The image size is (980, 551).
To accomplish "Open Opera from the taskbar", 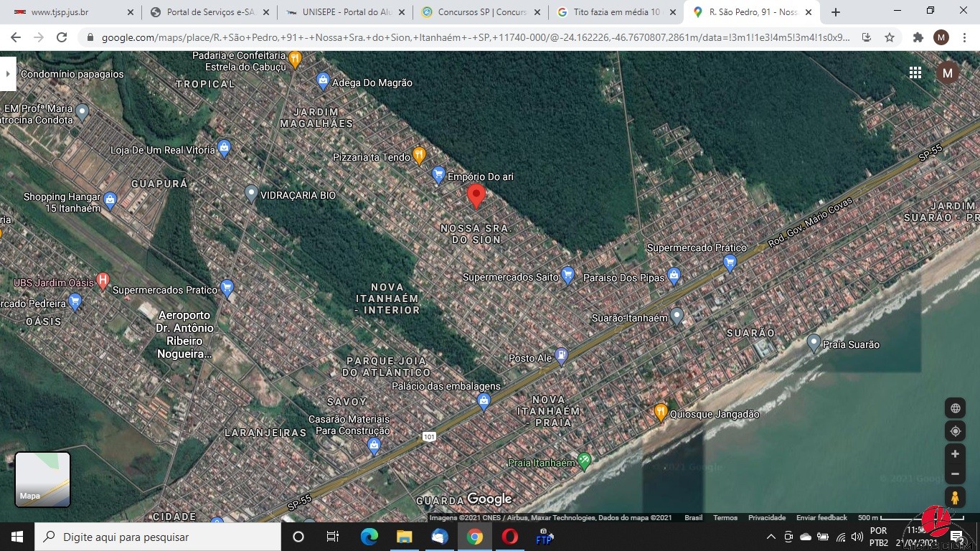I will click(x=509, y=537).
